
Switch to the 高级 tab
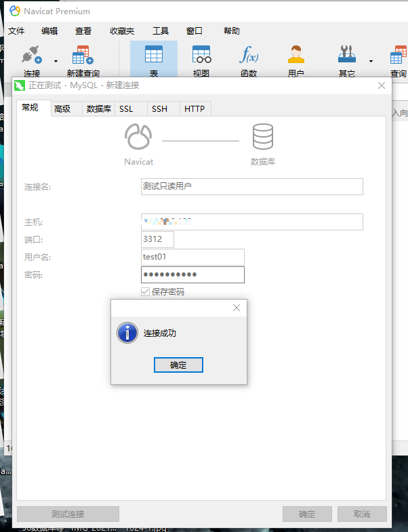tap(66, 109)
